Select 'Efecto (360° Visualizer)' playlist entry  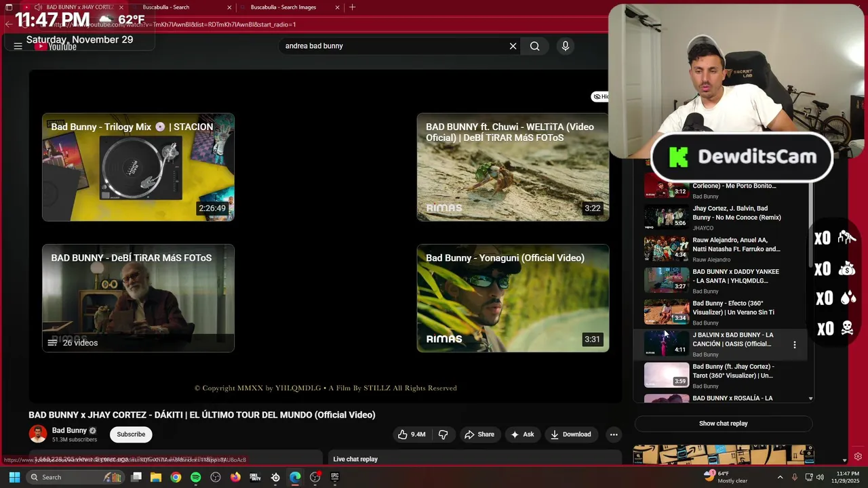[721, 312]
